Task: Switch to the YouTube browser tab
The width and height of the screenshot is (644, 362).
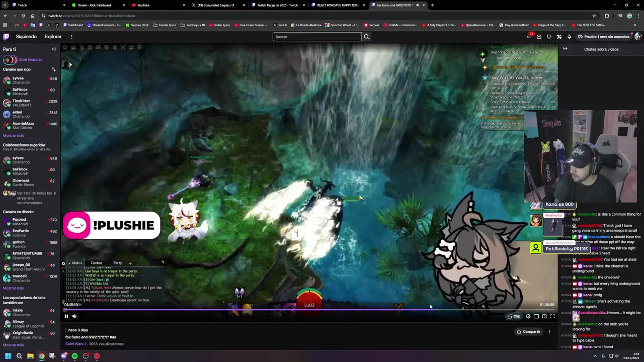Action: pos(157,5)
